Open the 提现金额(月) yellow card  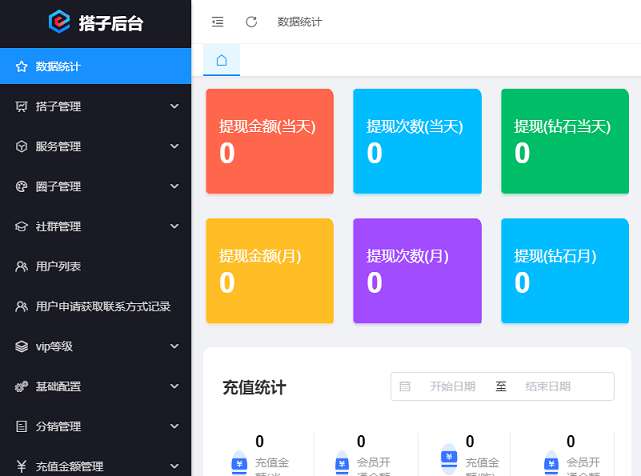coord(270,271)
